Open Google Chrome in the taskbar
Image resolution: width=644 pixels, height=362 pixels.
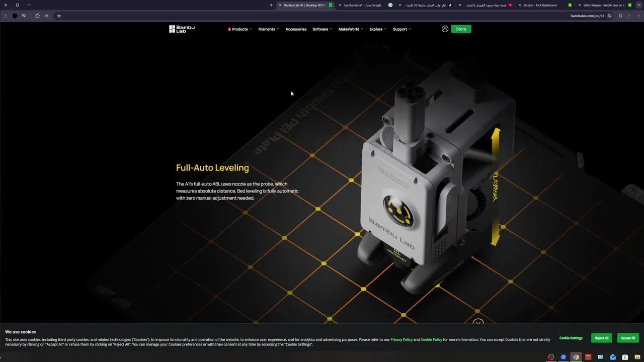pyautogui.click(x=576, y=357)
